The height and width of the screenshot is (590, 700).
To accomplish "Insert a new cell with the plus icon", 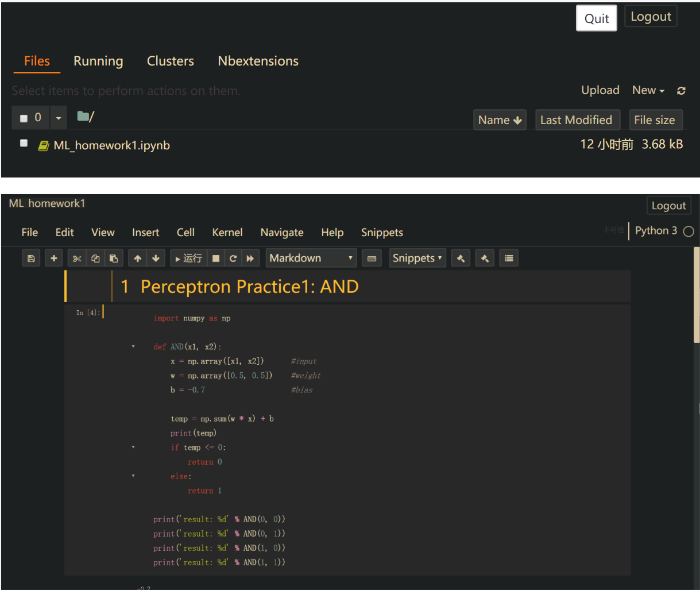I will [x=53, y=257].
